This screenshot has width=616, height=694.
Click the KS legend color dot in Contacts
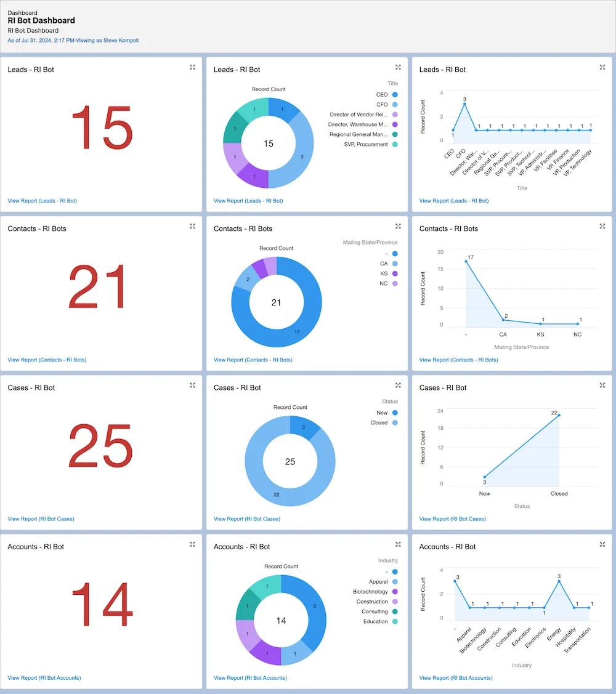[395, 273]
